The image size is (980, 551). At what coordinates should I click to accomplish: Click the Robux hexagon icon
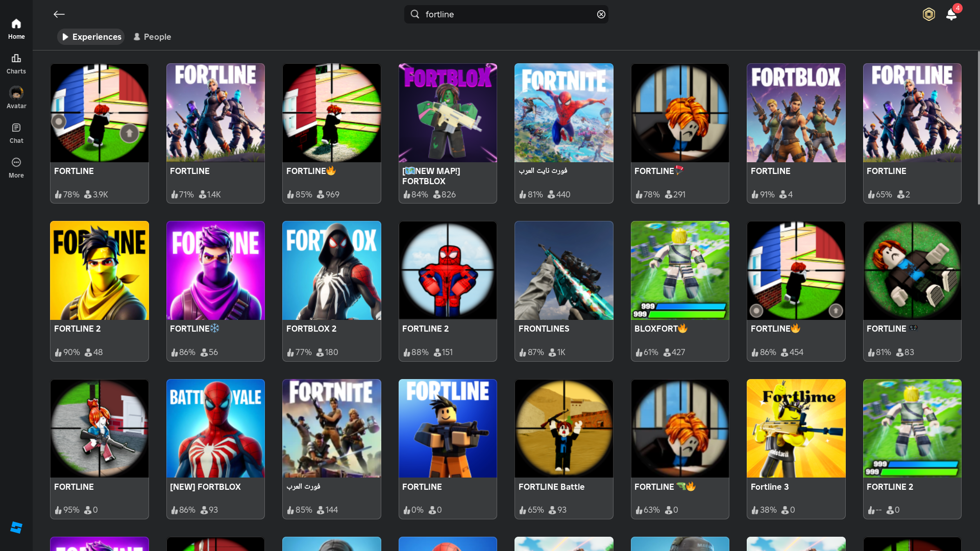(x=928, y=14)
